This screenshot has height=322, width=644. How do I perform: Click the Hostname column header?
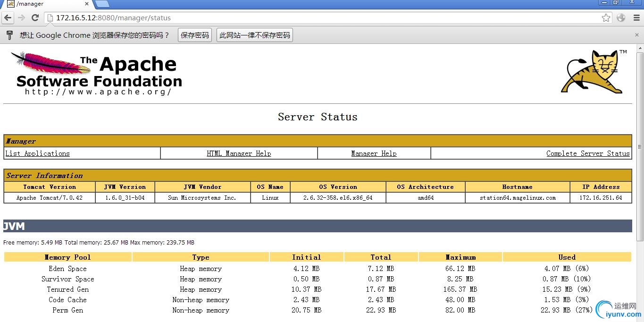pos(518,187)
